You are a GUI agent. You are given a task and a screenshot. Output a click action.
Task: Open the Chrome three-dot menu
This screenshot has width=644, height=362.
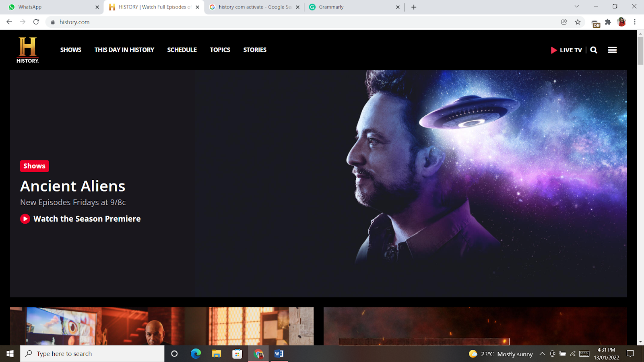coord(635,22)
